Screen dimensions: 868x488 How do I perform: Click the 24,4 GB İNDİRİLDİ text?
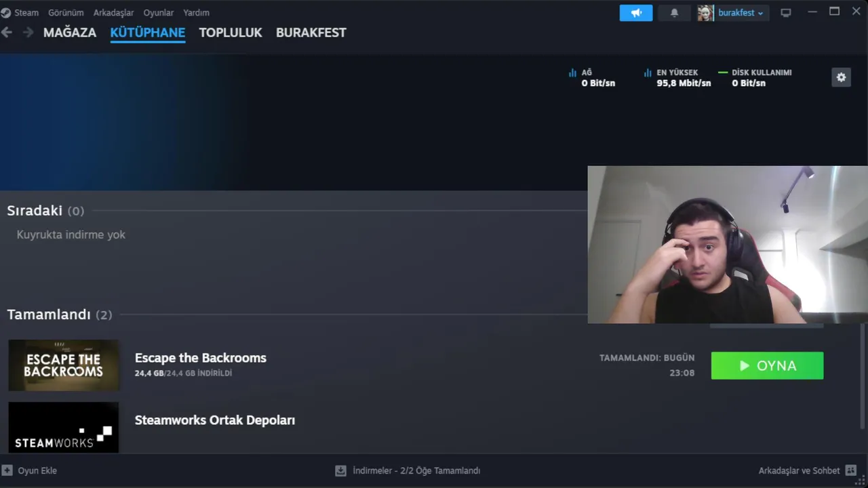(183, 373)
